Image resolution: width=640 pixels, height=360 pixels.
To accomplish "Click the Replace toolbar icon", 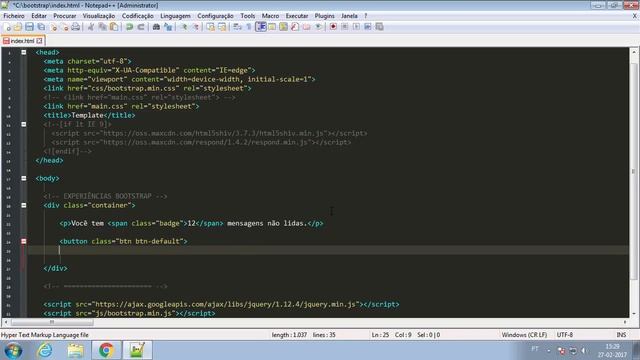I will (168, 27).
